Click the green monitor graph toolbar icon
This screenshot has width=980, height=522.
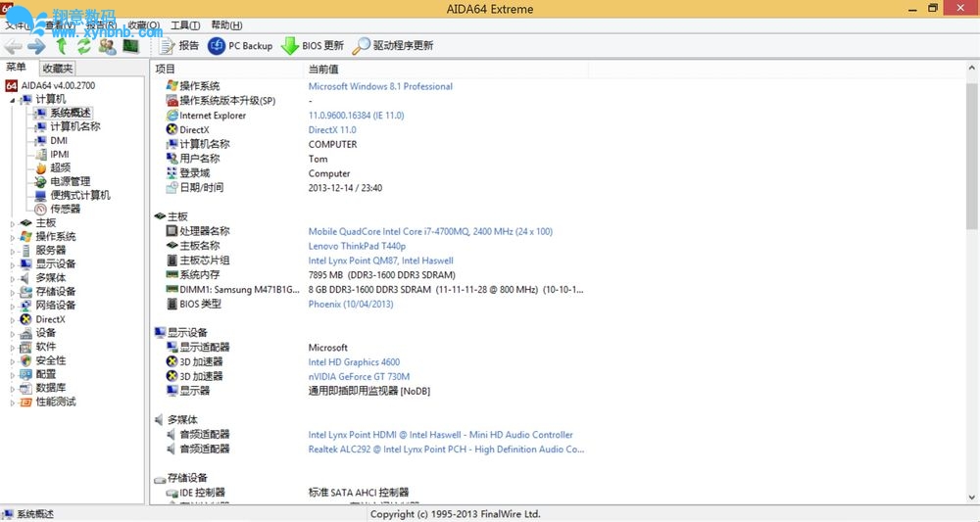point(130,46)
